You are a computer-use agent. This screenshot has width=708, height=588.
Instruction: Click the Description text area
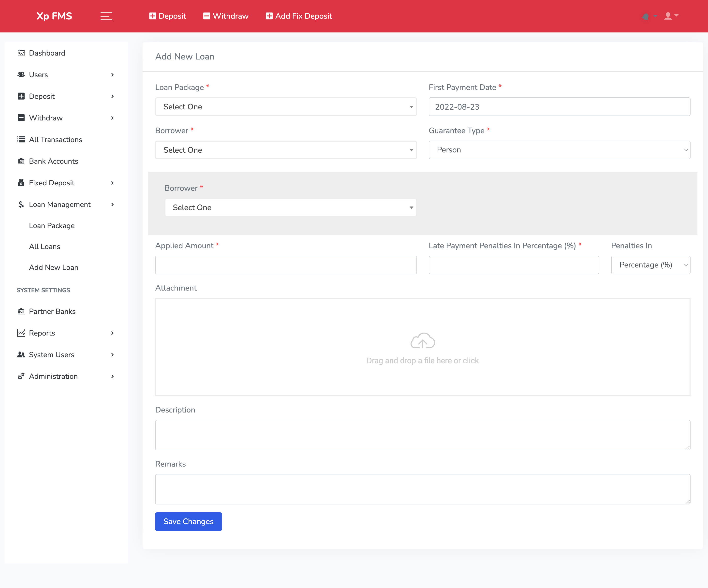coord(422,435)
